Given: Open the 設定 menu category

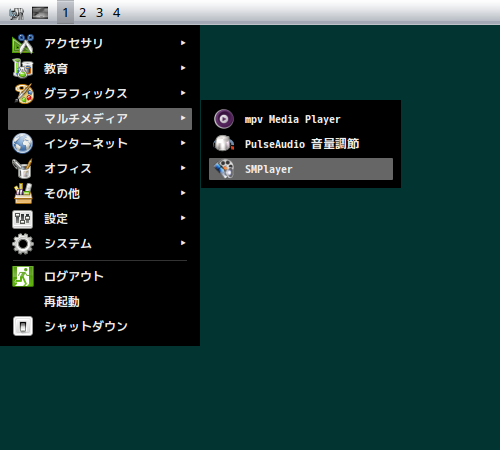Looking at the screenshot, I should (100, 219).
